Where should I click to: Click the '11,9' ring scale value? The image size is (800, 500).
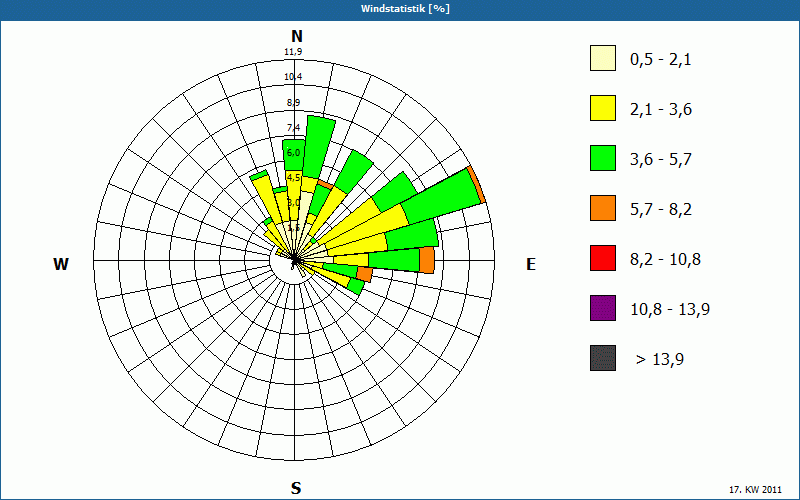tap(293, 52)
